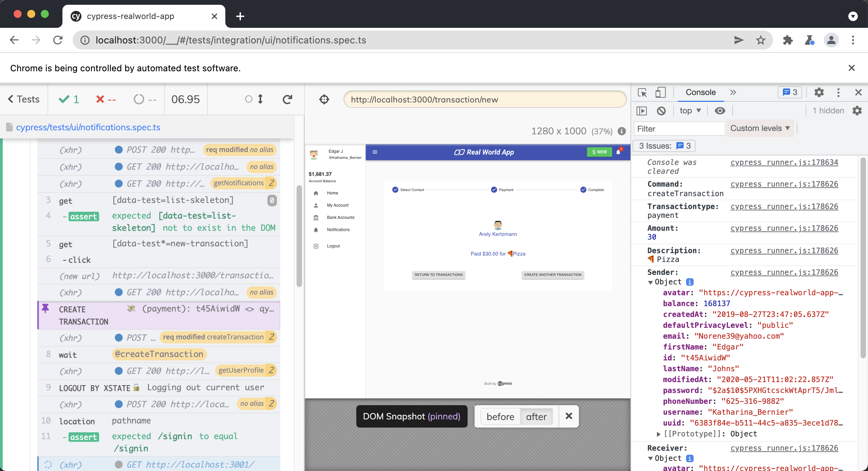Go back to Tests list

24,99
